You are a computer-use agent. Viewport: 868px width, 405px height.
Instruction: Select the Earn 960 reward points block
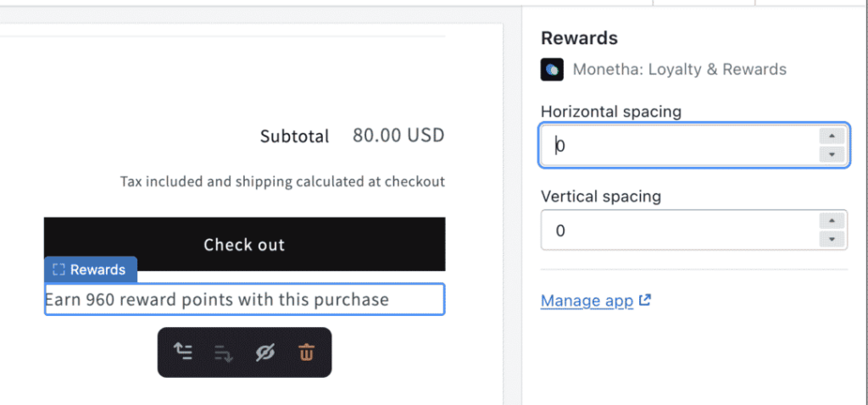click(x=245, y=299)
